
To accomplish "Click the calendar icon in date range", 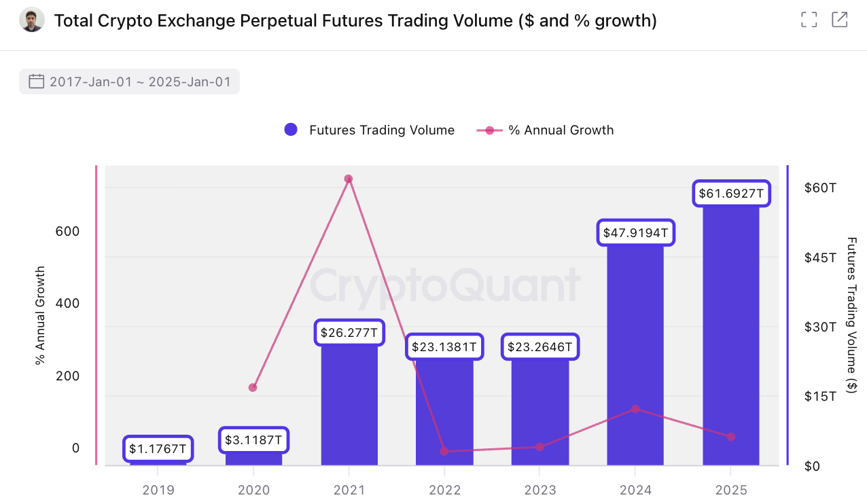I will [36, 82].
